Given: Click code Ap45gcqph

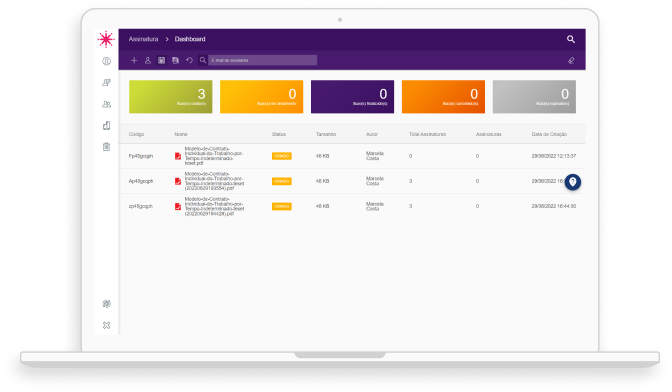Looking at the screenshot, I should pyautogui.click(x=141, y=181).
